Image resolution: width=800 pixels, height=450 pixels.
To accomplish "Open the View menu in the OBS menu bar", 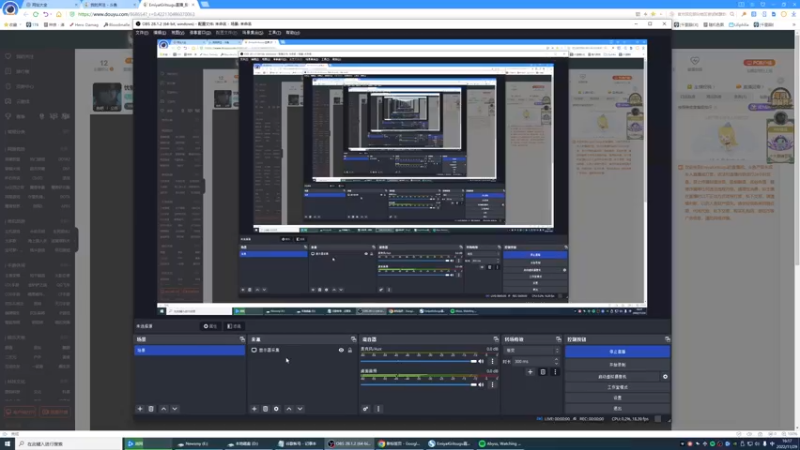I will point(178,33).
